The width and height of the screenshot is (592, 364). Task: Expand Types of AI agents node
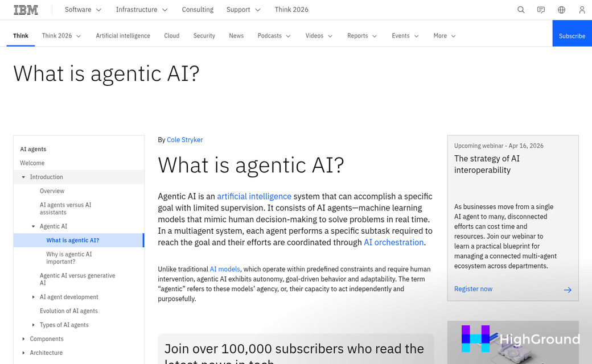pyautogui.click(x=33, y=325)
